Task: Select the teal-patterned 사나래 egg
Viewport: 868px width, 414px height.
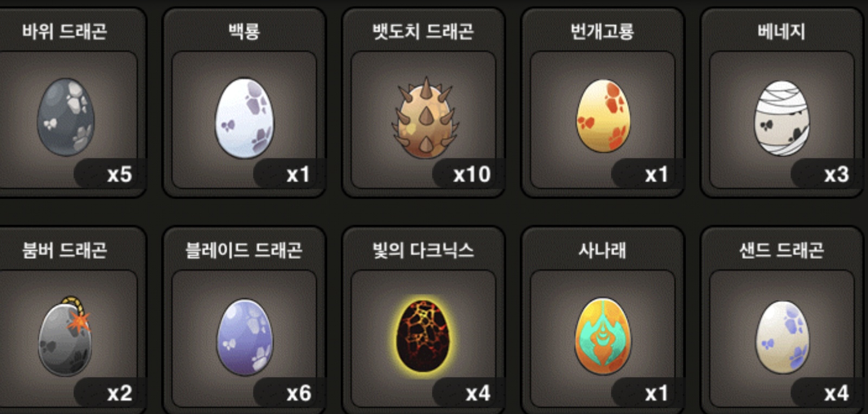Action: [x=603, y=336]
